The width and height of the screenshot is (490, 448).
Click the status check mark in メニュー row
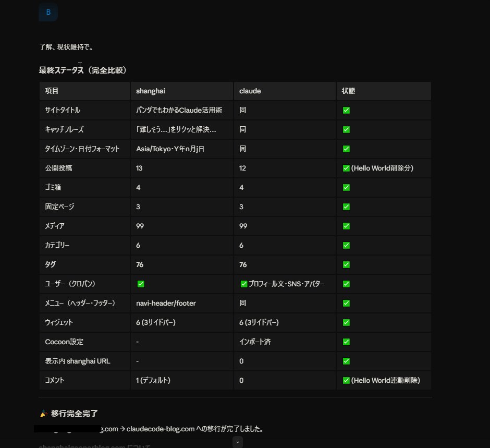click(x=346, y=303)
